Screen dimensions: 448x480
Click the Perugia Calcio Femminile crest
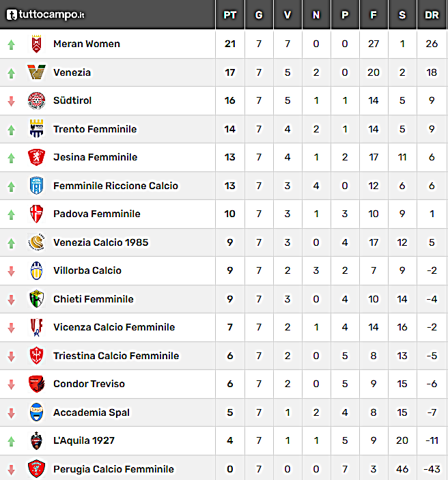pyautogui.click(x=36, y=468)
